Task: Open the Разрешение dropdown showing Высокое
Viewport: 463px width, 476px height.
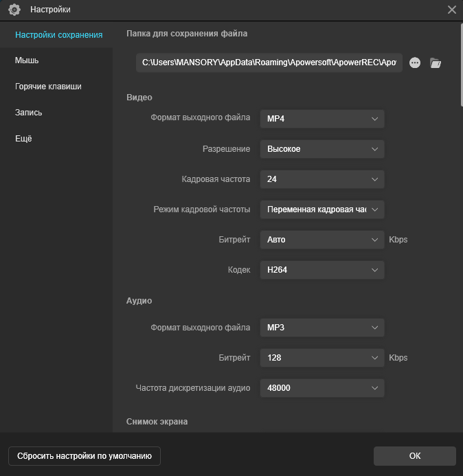Action: point(322,149)
